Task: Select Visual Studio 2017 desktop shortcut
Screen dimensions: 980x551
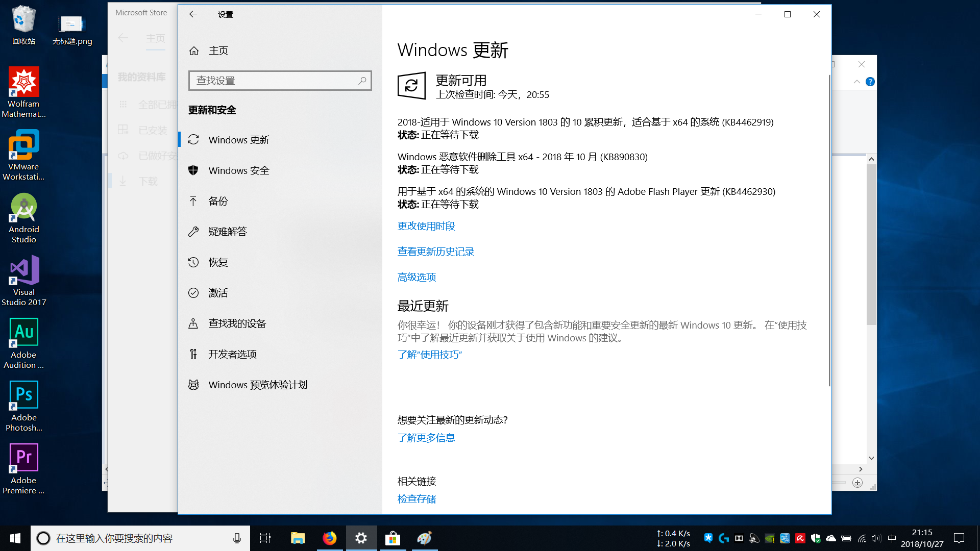Action: tap(23, 281)
